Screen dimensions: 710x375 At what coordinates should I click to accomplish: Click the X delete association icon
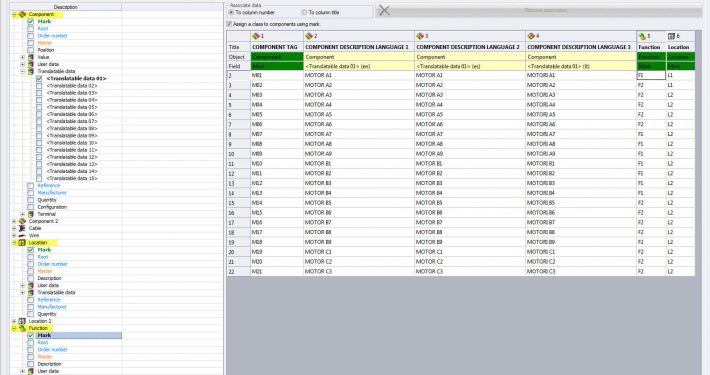click(384, 10)
